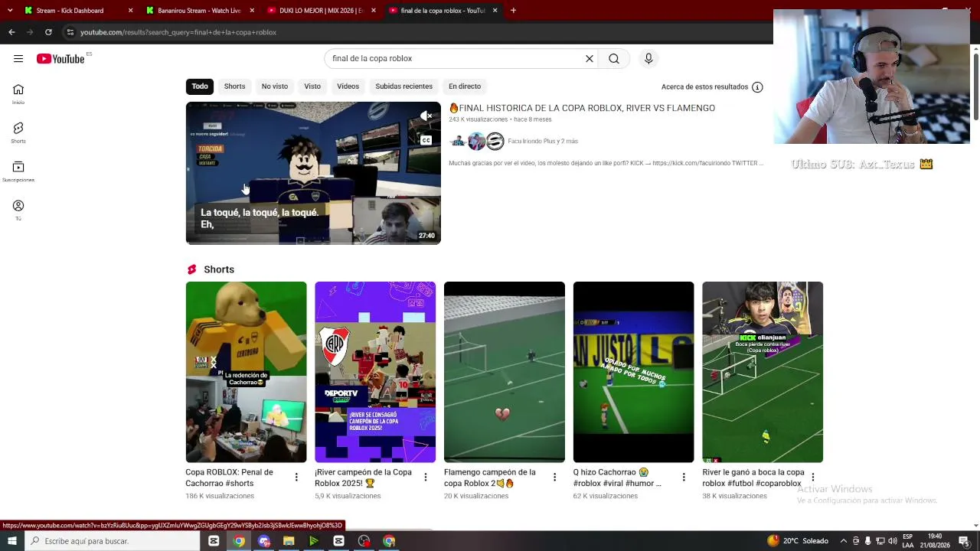980x551 pixels.
Task: Click the browser address bar URL
Action: click(178, 32)
